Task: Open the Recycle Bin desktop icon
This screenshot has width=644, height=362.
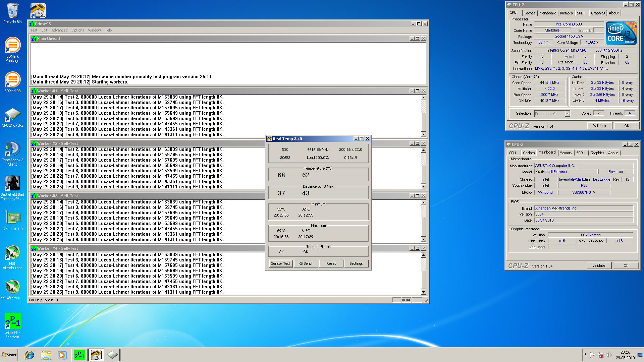Action: pyautogui.click(x=12, y=13)
